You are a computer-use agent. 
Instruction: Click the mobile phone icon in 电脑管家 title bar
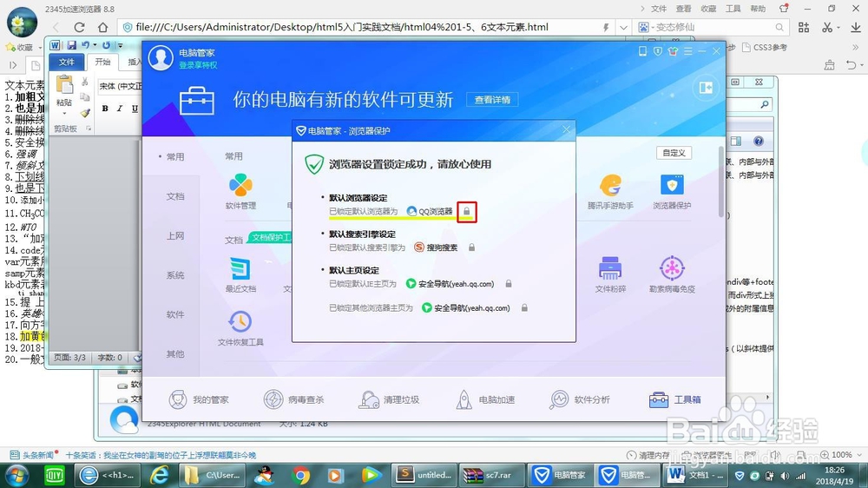[642, 51]
